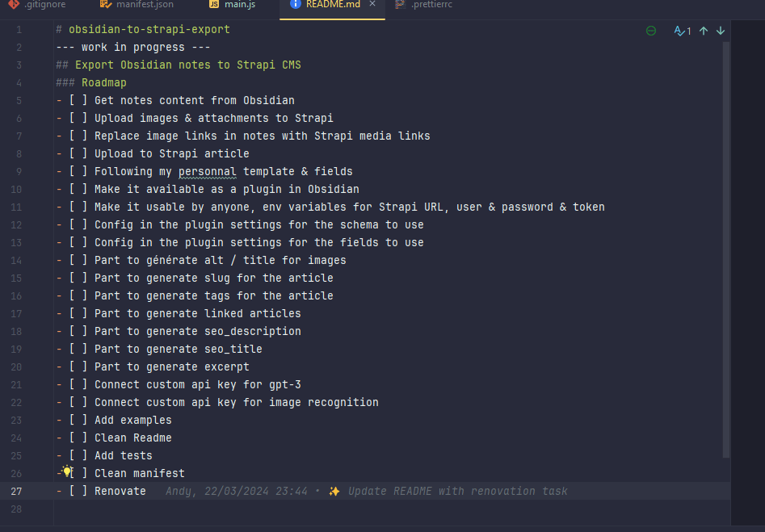Click the green squiggle circle icon in editor toolbar
The height and width of the screenshot is (532, 765).
tap(651, 30)
